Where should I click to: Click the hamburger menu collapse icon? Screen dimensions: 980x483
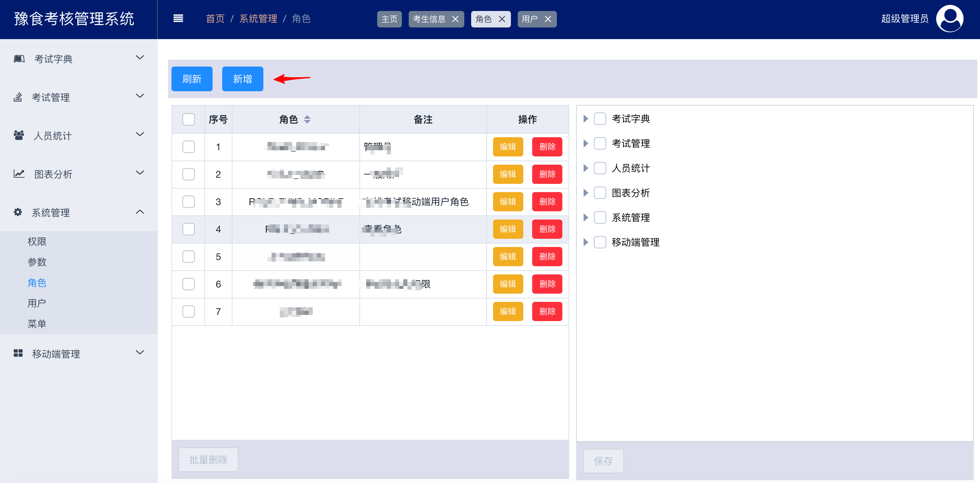tap(178, 19)
